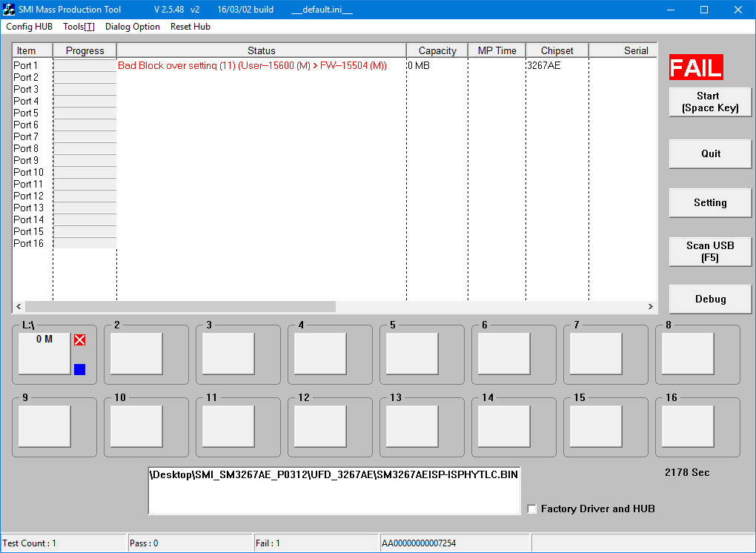
Task: Click the ISP file path text box
Action: tap(334, 491)
